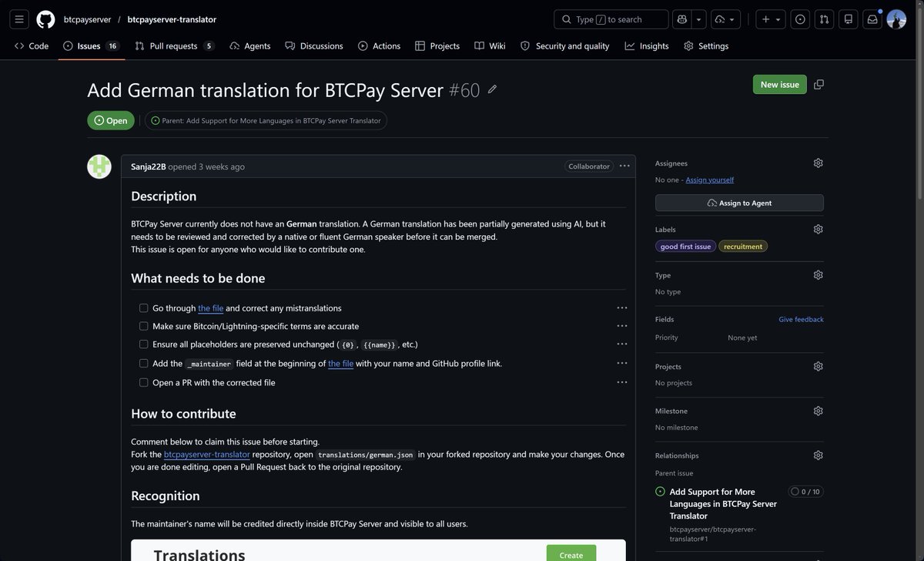
Task: Open the Code tab
Action: [32, 46]
